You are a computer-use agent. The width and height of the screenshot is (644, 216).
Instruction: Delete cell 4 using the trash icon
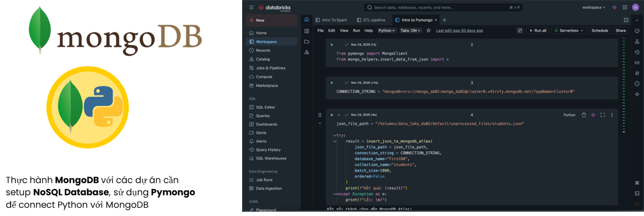tap(584, 115)
